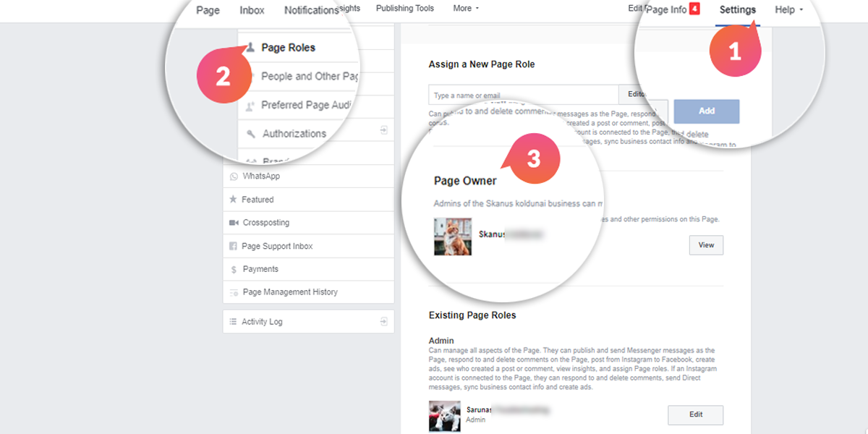Click the Crossposting video camera icon
This screenshot has height=434, width=868.
click(234, 223)
